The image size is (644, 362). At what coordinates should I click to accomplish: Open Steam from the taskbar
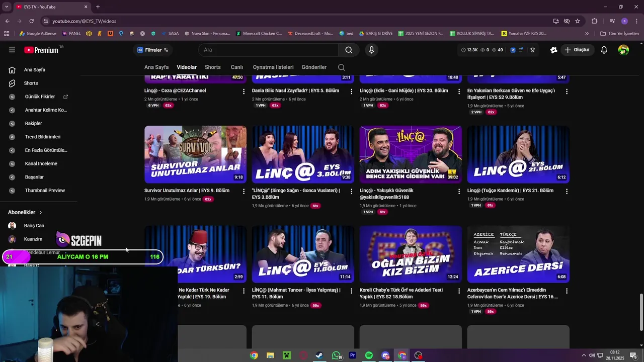(x=319, y=355)
